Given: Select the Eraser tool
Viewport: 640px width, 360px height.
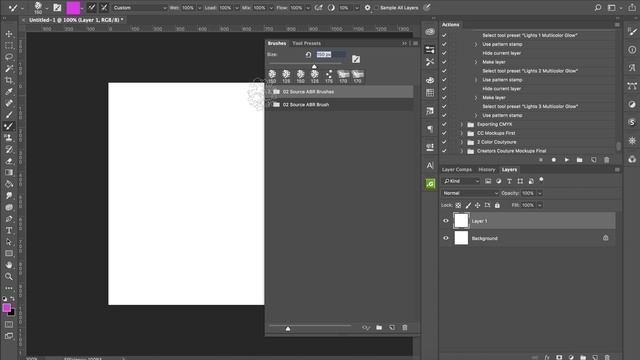Looking at the screenshot, I should [9, 161].
